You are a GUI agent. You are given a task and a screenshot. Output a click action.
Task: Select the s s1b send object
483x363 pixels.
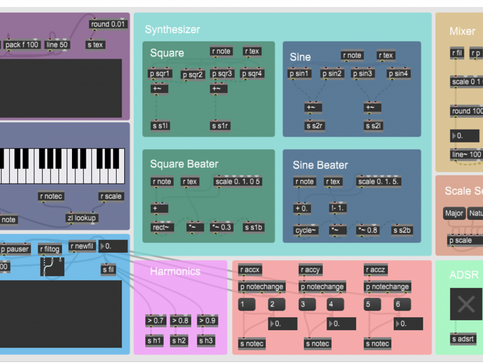(x=253, y=228)
